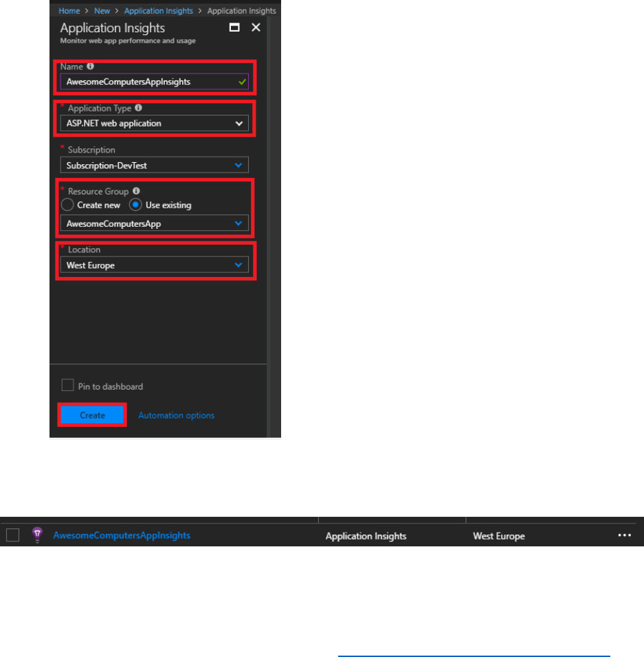Click the Application Type info icon
Screen dimensions: 644x657
[138, 108]
